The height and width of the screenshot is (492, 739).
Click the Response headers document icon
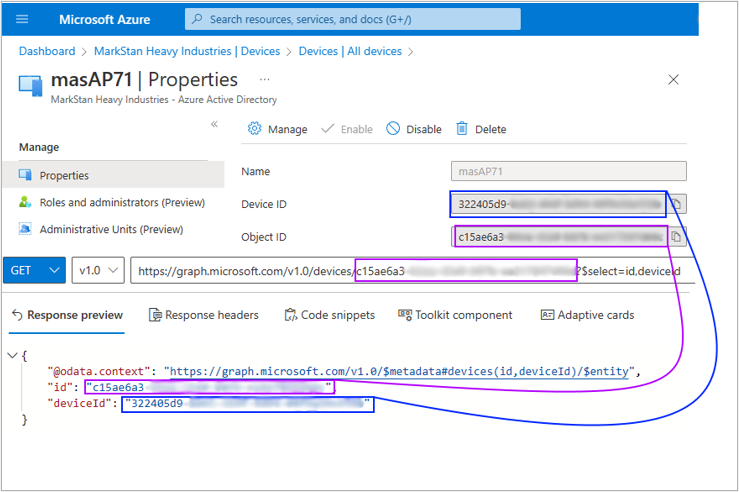tap(155, 315)
